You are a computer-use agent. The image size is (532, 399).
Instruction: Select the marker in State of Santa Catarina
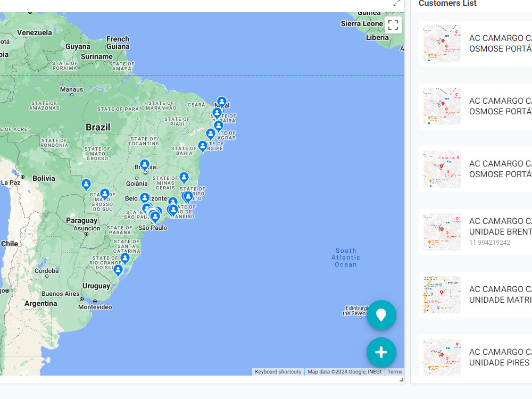tap(125, 259)
